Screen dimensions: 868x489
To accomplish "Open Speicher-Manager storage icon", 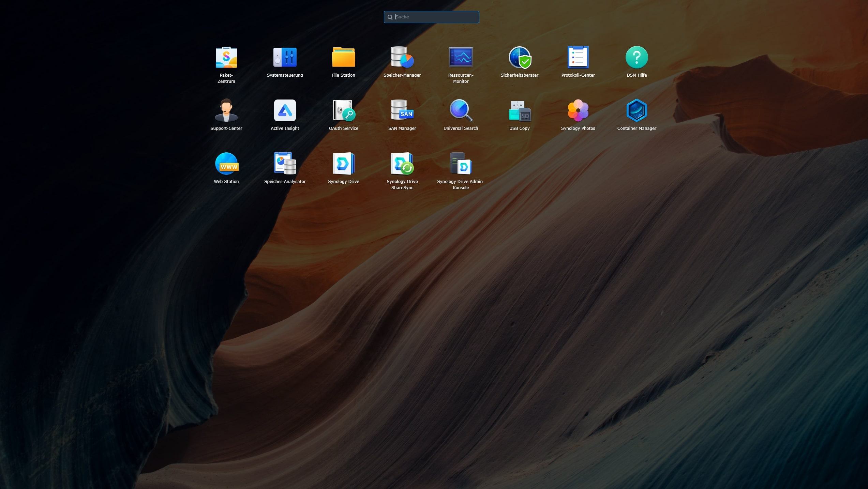I will pos(402,57).
